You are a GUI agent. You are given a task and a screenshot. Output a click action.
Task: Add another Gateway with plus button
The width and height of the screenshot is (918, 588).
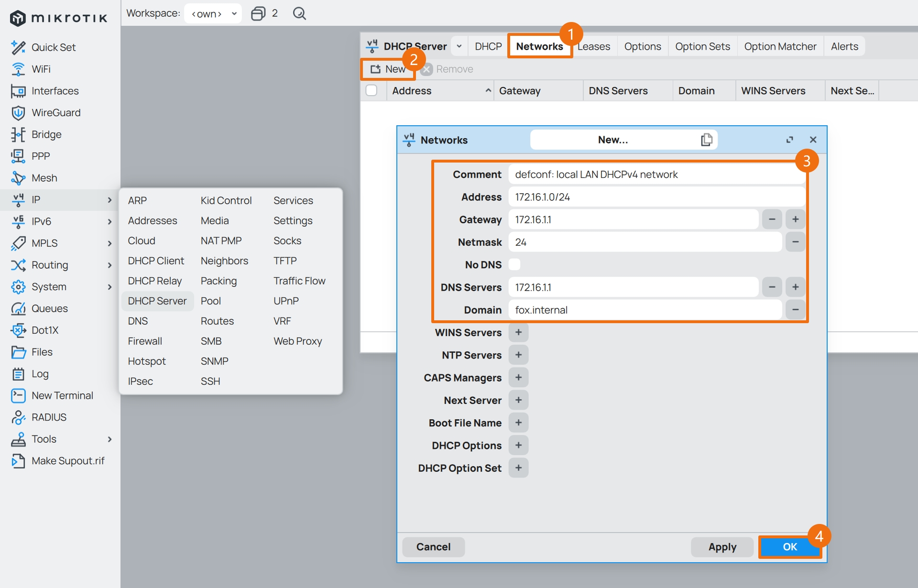tap(796, 219)
